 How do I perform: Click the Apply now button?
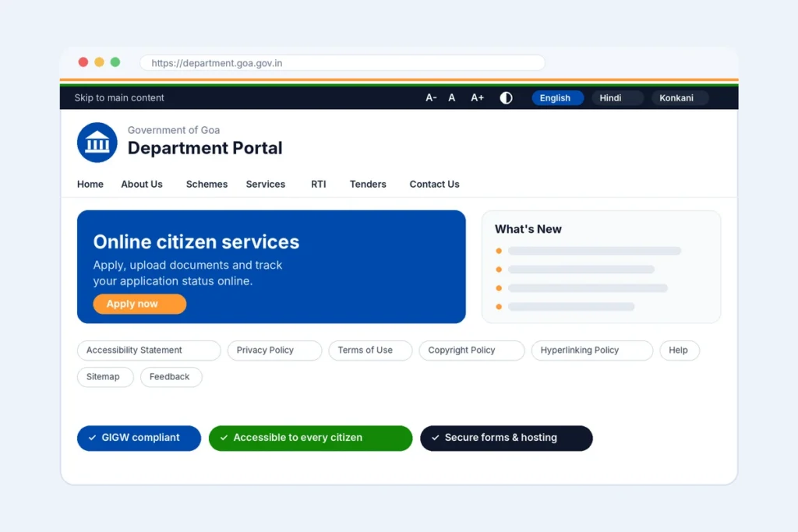tap(139, 304)
